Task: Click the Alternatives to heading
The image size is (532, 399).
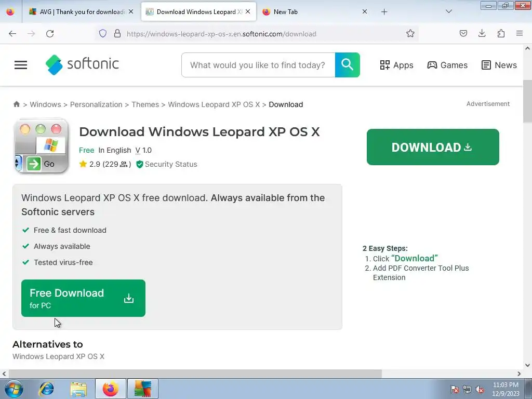Action: point(48,344)
